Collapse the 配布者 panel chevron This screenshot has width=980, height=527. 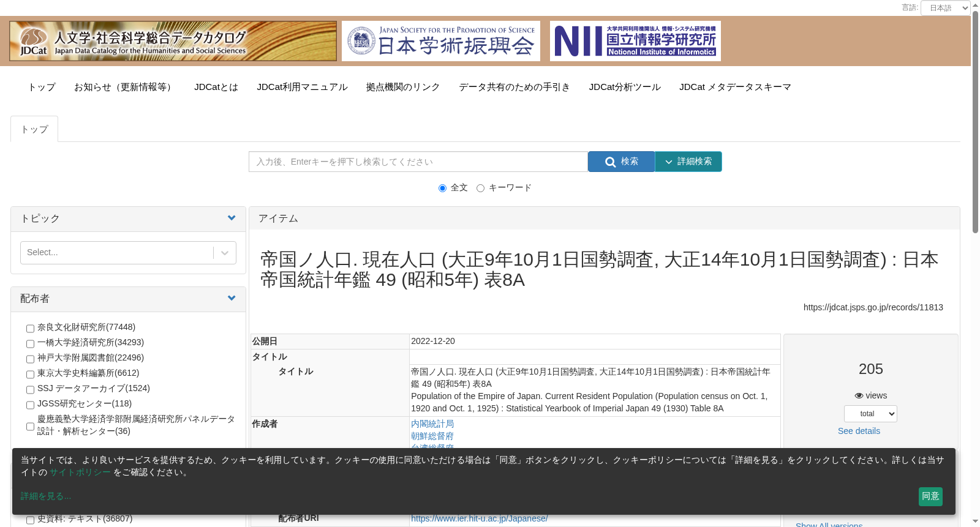coord(232,298)
